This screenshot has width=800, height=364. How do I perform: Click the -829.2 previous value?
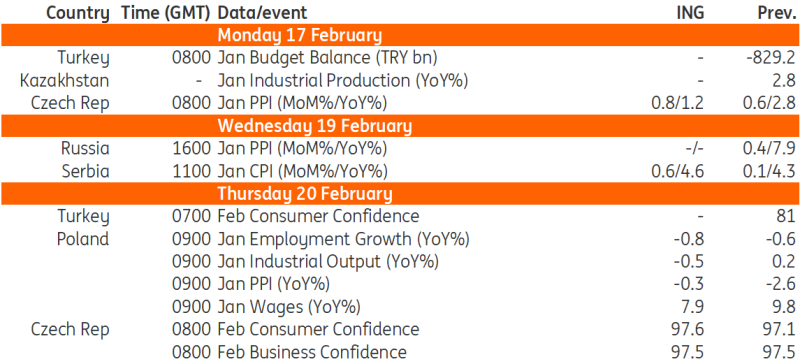(x=770, y=58)
